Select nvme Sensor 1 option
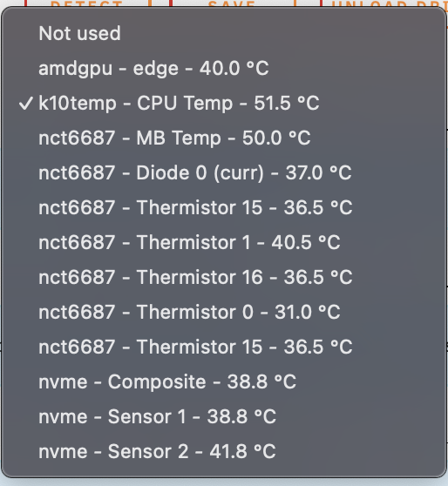The height and width of the screenshot is (486, 448). (x=223, y=416)
